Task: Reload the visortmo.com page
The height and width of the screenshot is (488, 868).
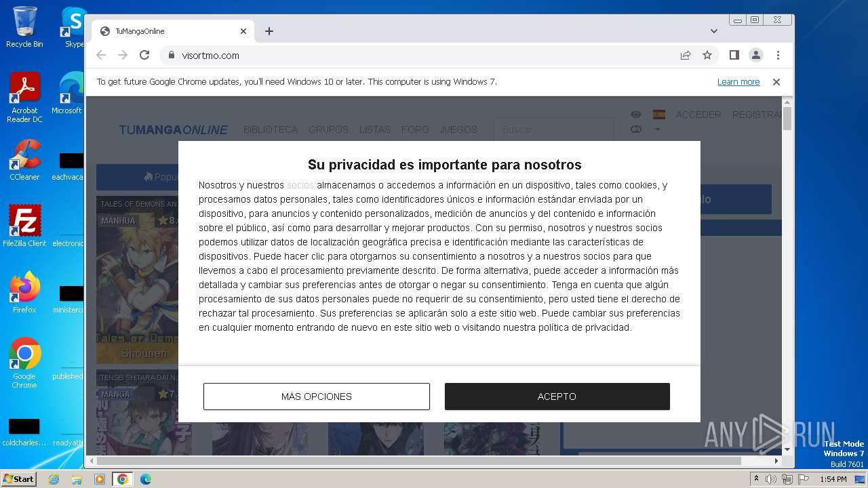Action: [x=144, y=56]
